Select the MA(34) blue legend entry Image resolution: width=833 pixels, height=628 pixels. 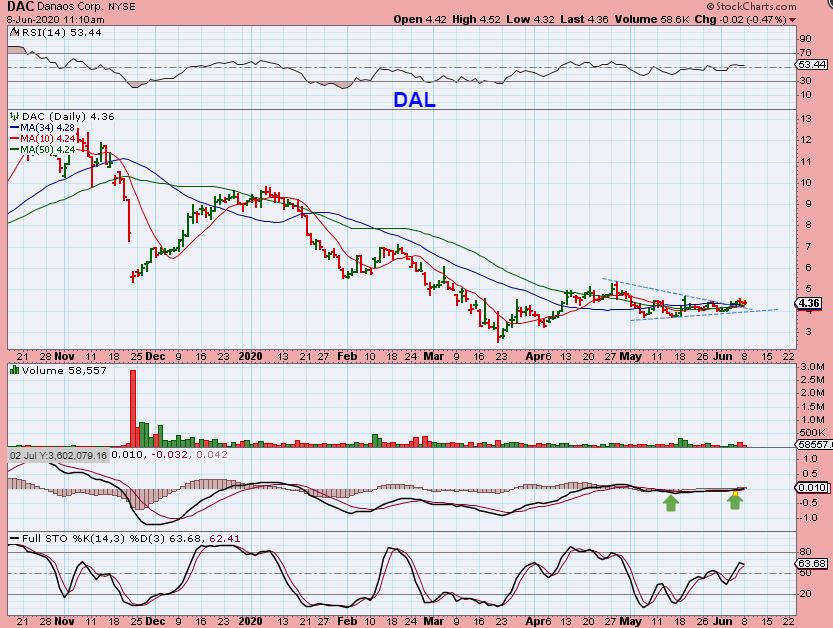[x=42, y=128]
